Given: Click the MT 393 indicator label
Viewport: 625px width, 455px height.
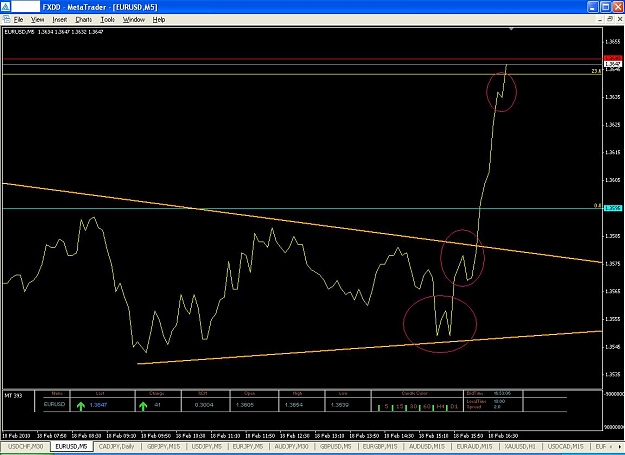Looking at the screenshot, I should pyautogui.click(x=14, y=395).
